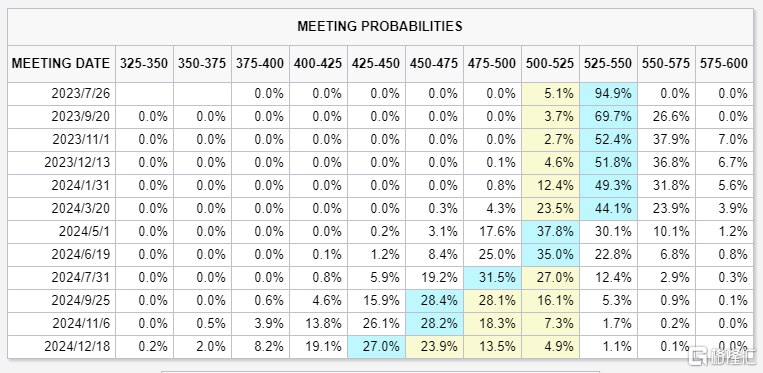Click the 28.2% cell for 2024/11/6
Viewport: 763px width, 373px height.
435,324
